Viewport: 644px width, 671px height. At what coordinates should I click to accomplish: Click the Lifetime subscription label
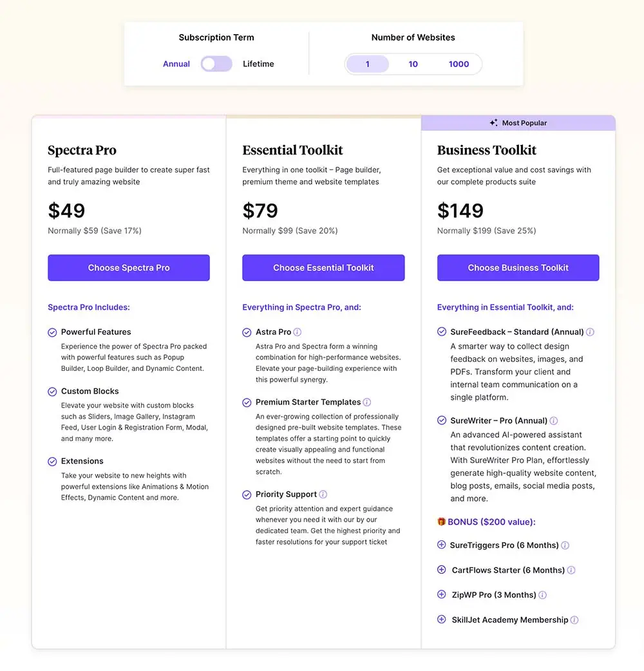pyautogui.click(x=258, y=64)
